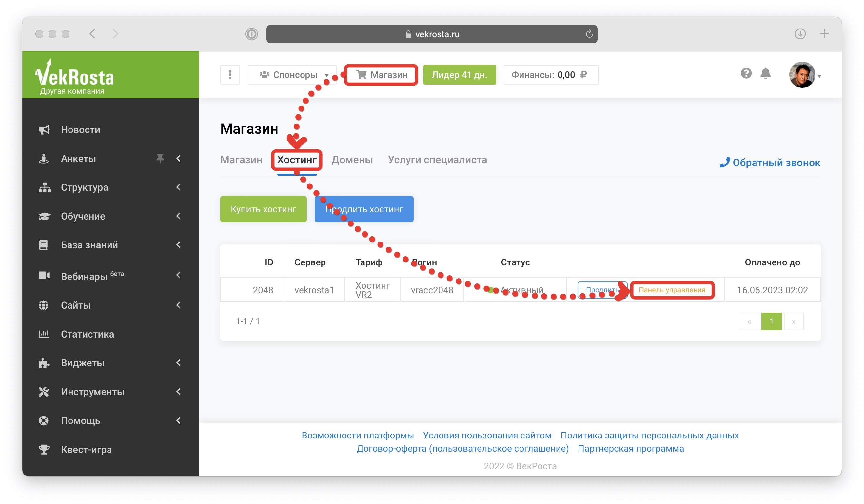This screenshot has width=864, height=504.
Task: Click the privacy shield icon in toolbar
Action: click(252, 34)
